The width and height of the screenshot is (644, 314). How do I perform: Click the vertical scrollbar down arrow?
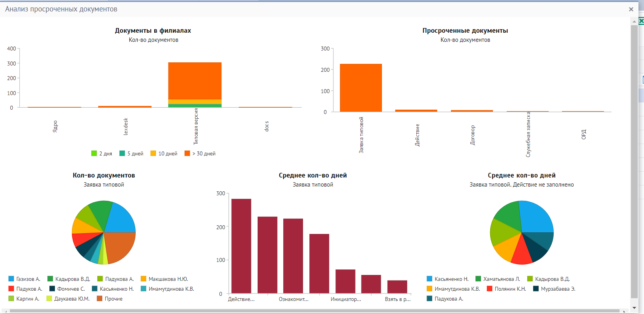634,308
